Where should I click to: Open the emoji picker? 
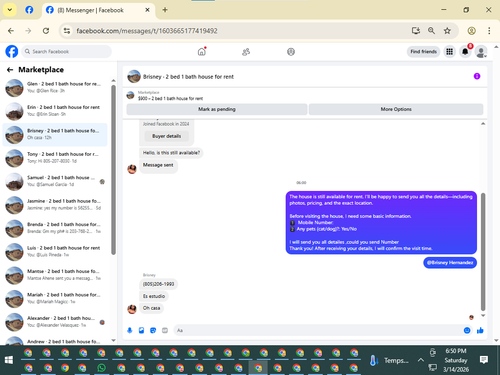[467, 330]
